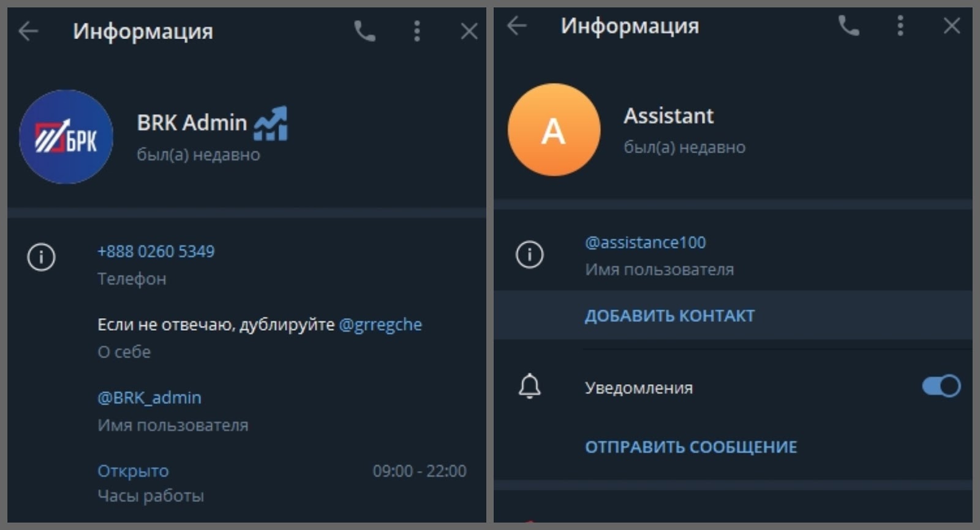Close the BRK Admin info panel
This screenshot has height=530, width=980.
pos(469,31)
